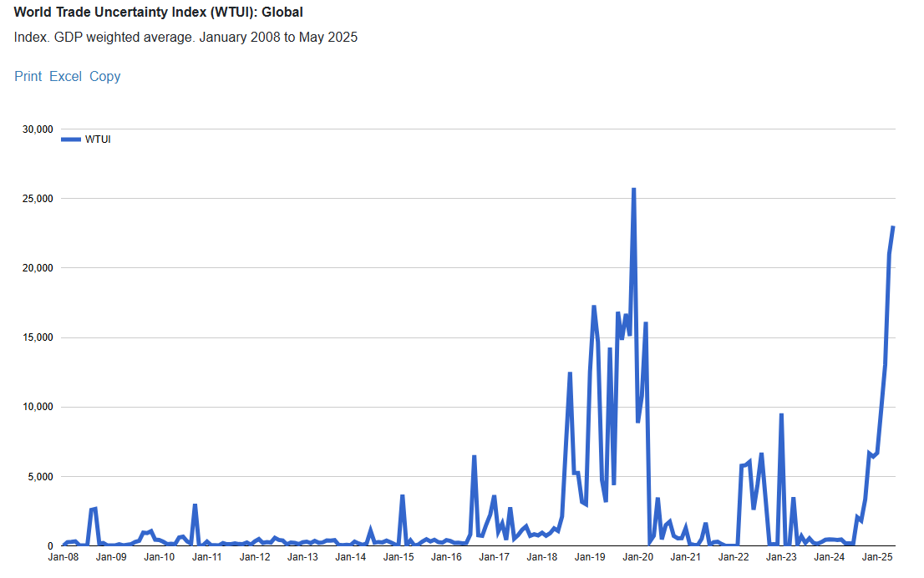The width and height of the screenshot is (924, 578).
Task: Click the 30,000 y-axis label
Action: point(38,129)
